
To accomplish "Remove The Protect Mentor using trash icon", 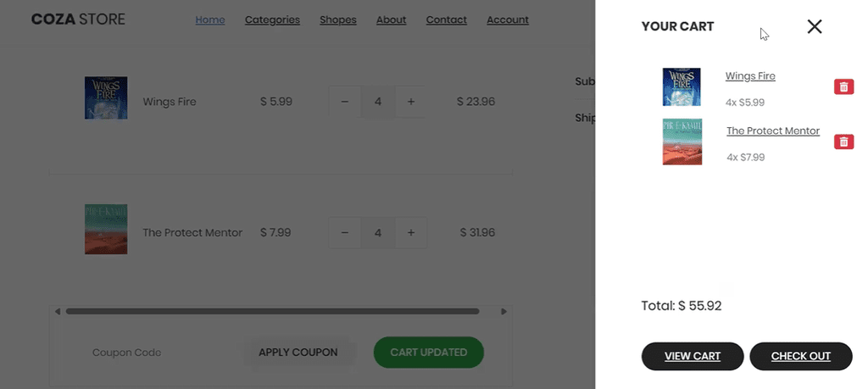I will point(843,142).
